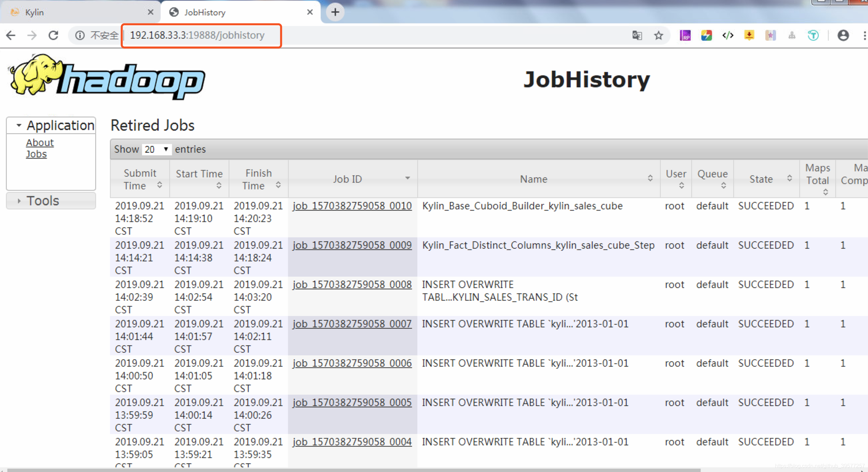Open the site security info icon
868x472 pixels.
point(80,35)
